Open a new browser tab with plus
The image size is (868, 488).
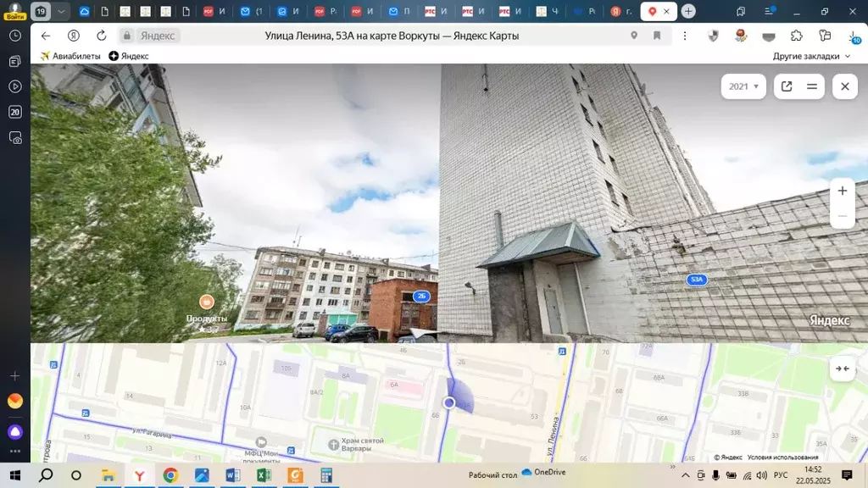688,11
